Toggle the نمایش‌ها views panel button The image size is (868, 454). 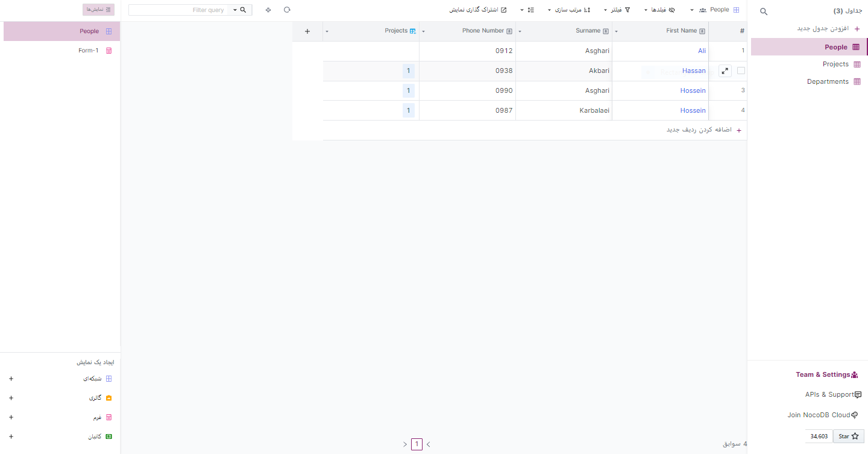pos(98,9)
